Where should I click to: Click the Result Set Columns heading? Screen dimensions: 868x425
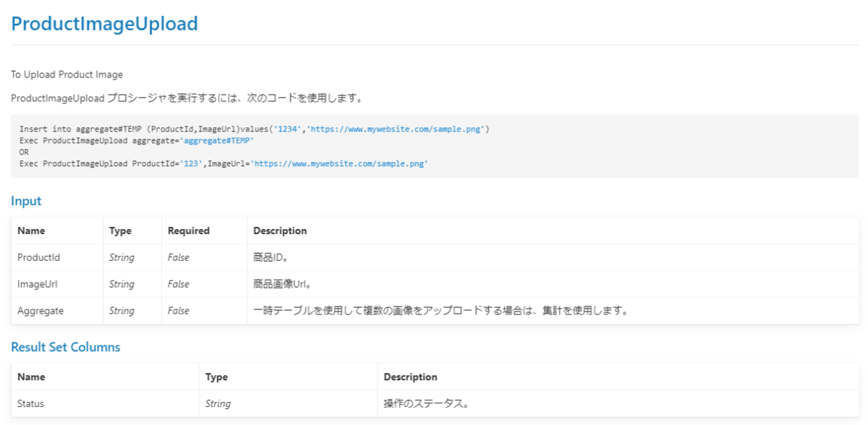[x=65, y=347]
